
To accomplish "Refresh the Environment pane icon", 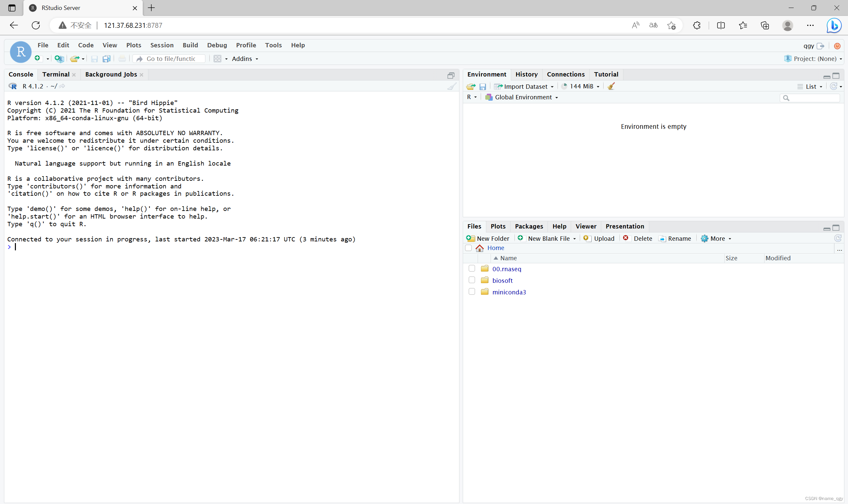I will 833,86.
